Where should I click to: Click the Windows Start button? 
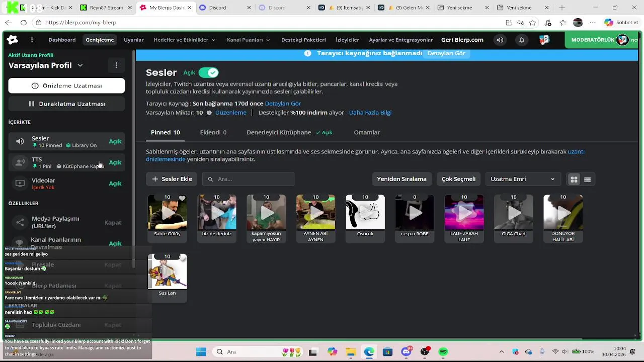pyautogui.click(x=201, y=352)
